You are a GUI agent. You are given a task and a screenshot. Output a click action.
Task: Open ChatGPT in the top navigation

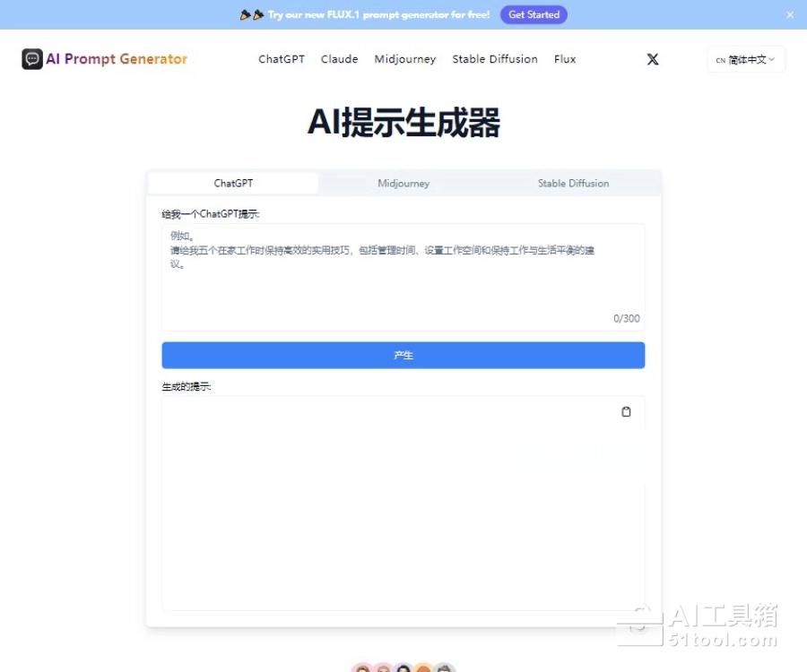[x=282, y=59]
